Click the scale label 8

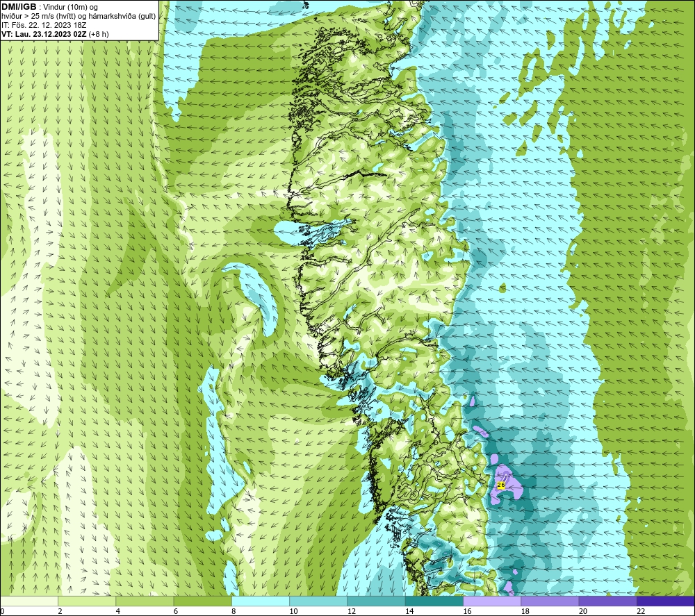[234, 611]
